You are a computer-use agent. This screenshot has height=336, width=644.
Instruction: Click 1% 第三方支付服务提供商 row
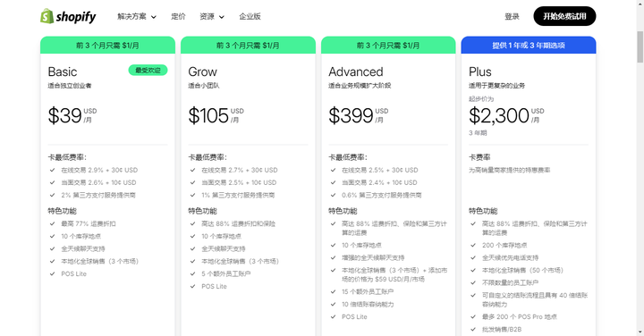(x=238, y=196)
